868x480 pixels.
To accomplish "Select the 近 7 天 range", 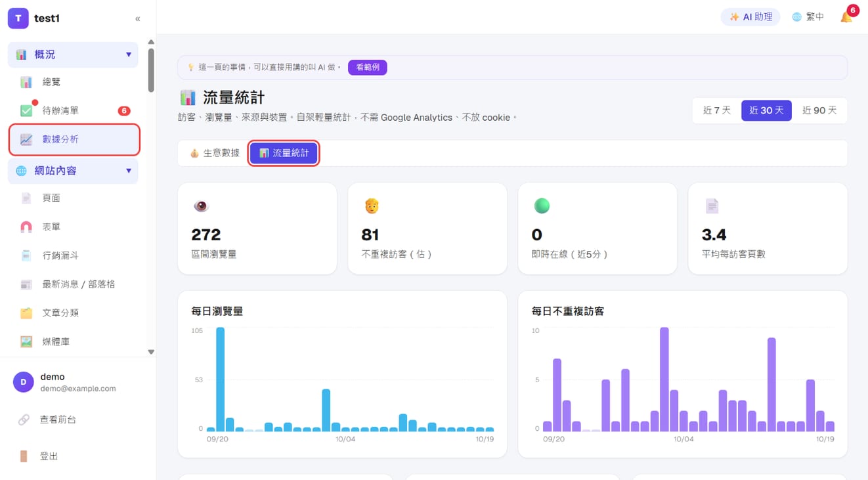I will 717,110.
